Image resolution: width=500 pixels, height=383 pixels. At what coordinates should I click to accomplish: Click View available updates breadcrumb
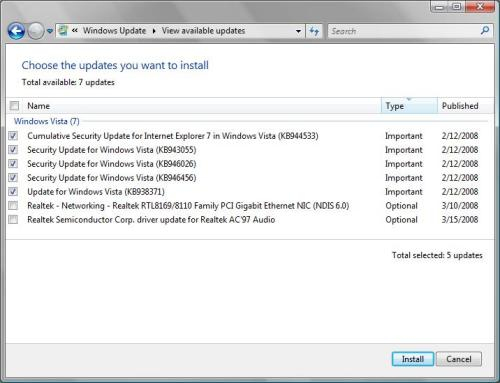pos(203,31)
